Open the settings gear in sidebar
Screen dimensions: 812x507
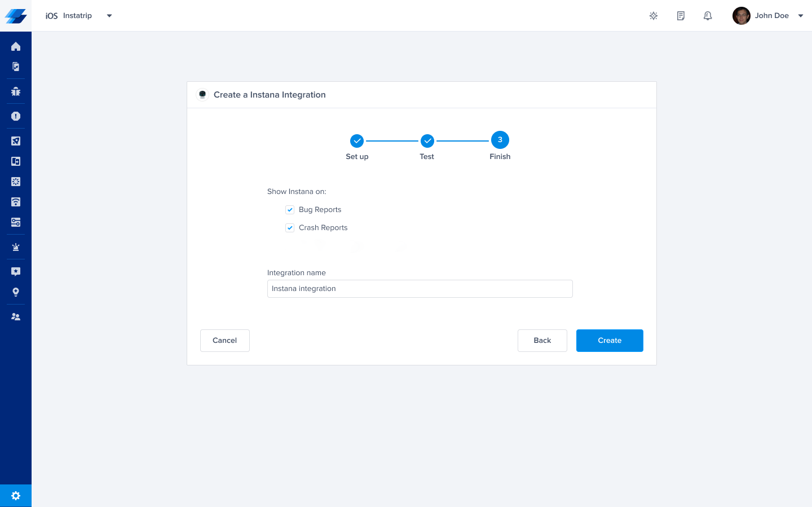[x=16, y=496]
